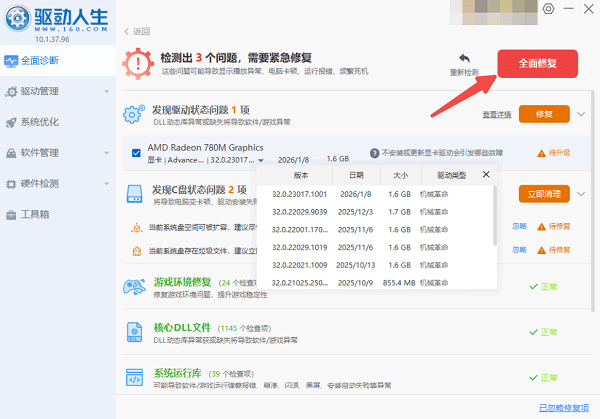
Task: Click 重新检测 re-scan arrow icon
Action: pos(464,59)
